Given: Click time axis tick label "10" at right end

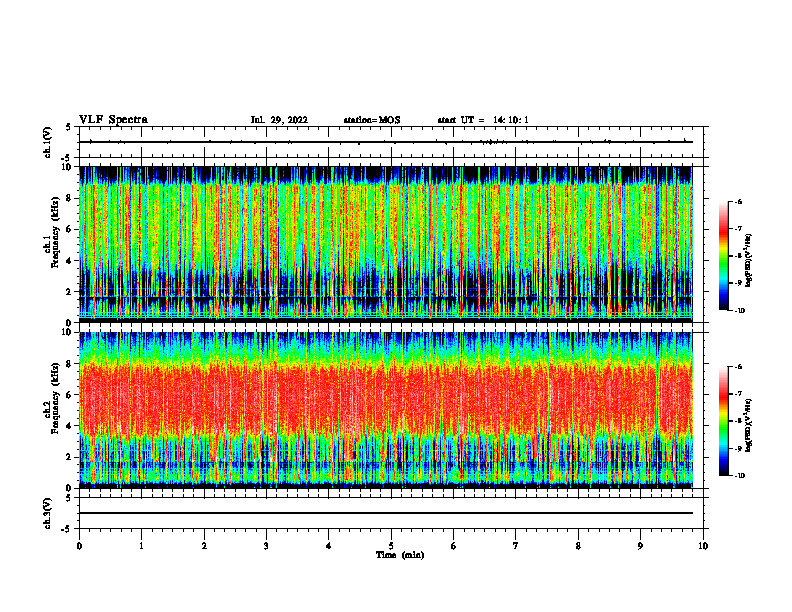Looking at the screenshot, I should point(703,546).
